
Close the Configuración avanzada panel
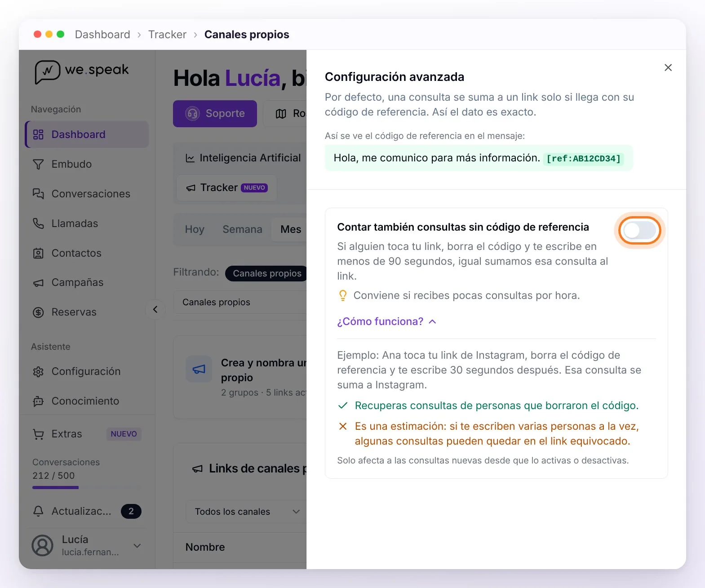(668, 67)
